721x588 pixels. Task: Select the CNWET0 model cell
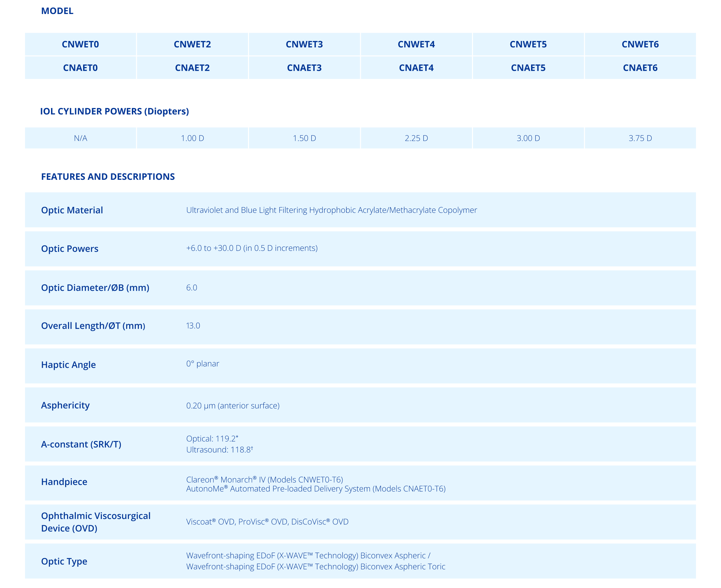click(x=81, y=44)
